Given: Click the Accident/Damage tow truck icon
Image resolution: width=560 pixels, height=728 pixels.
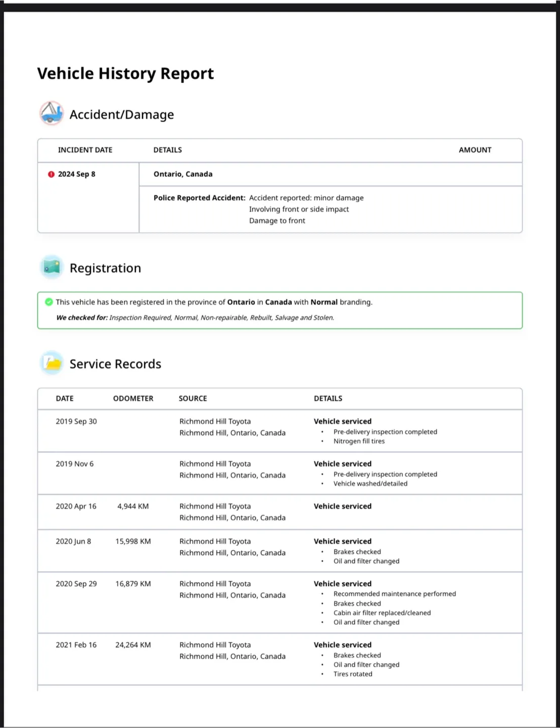Looking at the screenshot, I should tap(52, 113).
